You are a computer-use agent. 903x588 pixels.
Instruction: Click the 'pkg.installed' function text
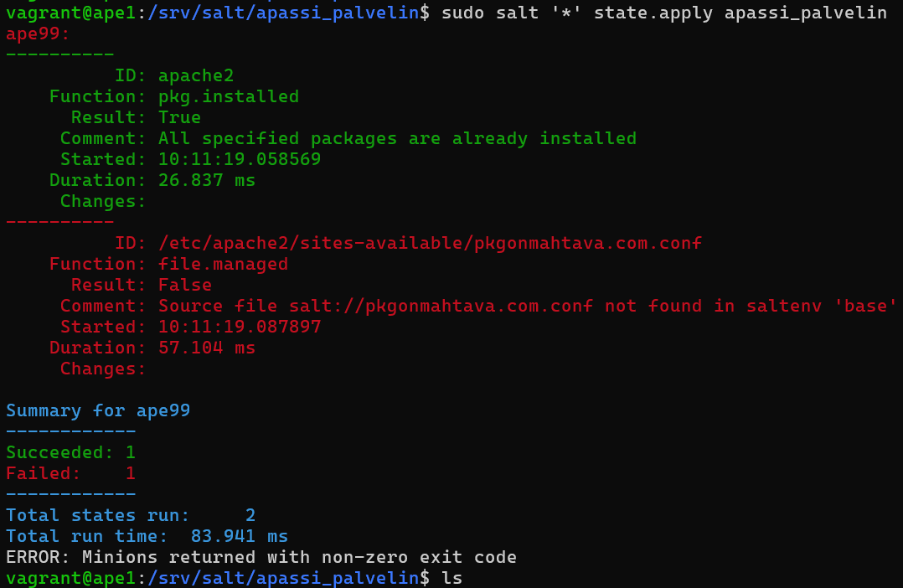click(x=228, y=96)
